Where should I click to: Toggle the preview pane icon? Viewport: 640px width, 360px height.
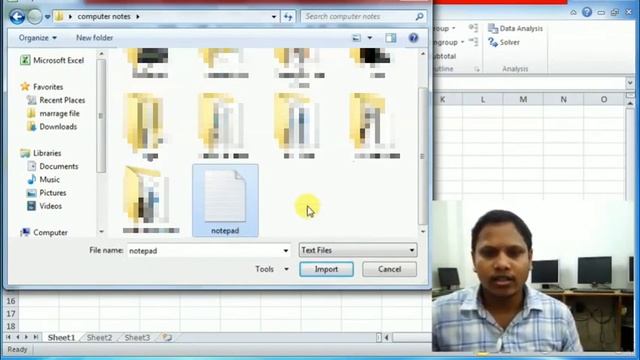click(x=391, y=38)
